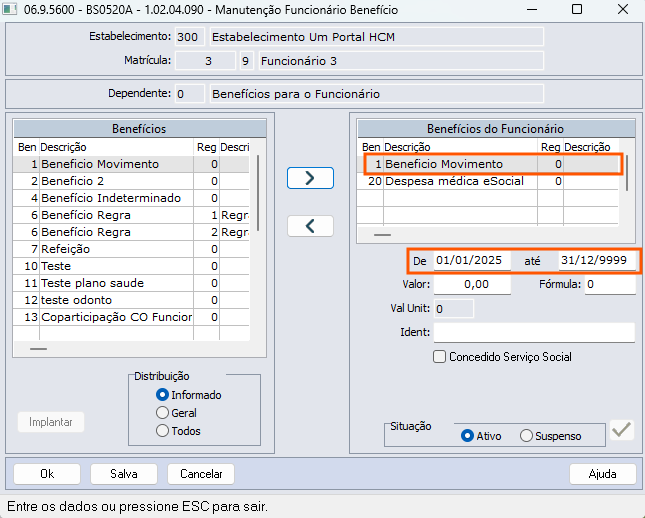
Task: Select 'Coparticipação CO Funcior' row
Action: click(131, 317)
